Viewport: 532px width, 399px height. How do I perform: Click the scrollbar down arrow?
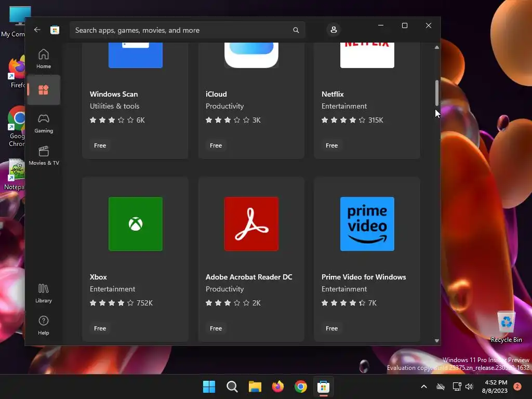(436, 341)
